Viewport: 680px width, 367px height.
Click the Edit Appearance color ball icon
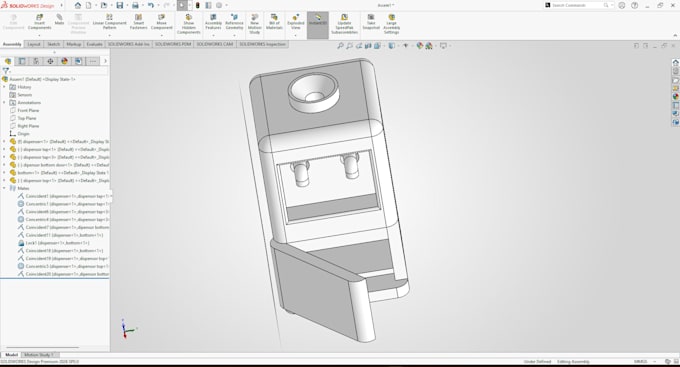tap(419, 46)
